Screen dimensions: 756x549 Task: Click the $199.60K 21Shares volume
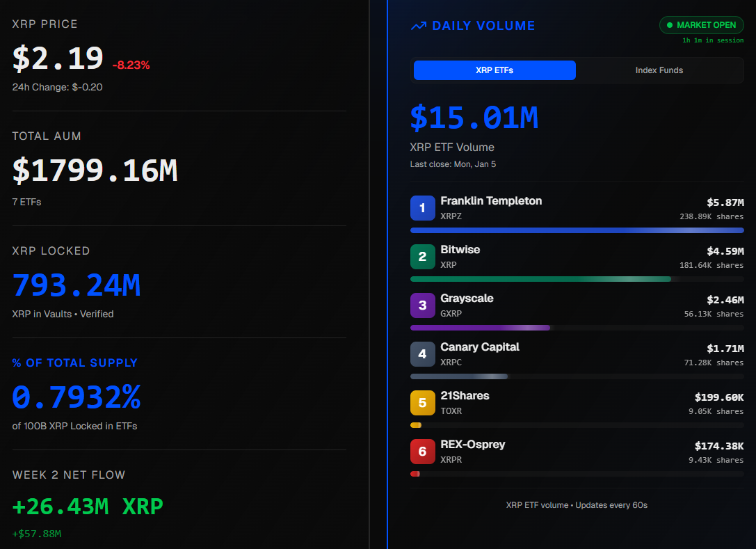719,397
